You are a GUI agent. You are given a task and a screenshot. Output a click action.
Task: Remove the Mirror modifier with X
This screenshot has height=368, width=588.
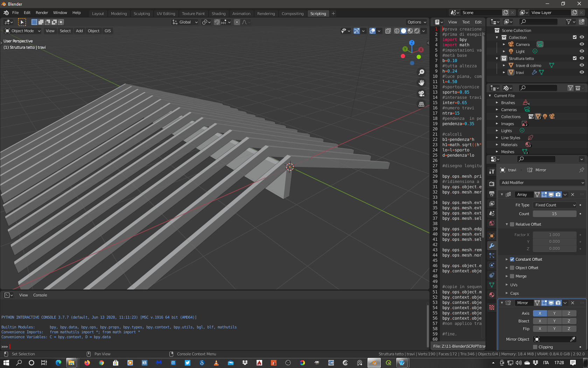[573, 303]
